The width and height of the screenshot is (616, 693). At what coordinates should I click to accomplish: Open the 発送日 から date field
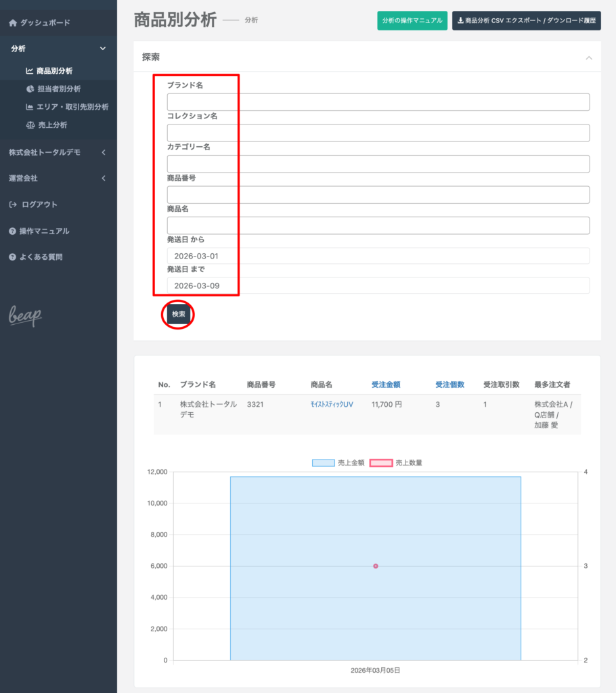tap(378, 256)
